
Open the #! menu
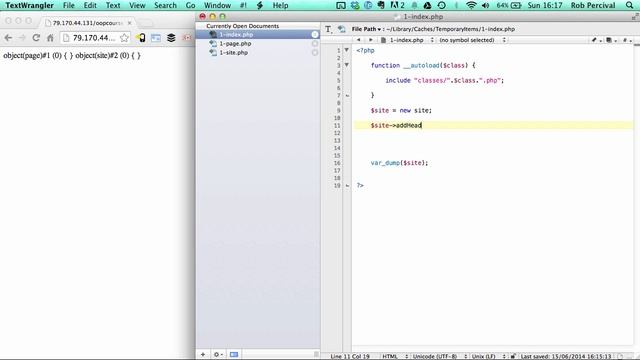pos(243,5)
